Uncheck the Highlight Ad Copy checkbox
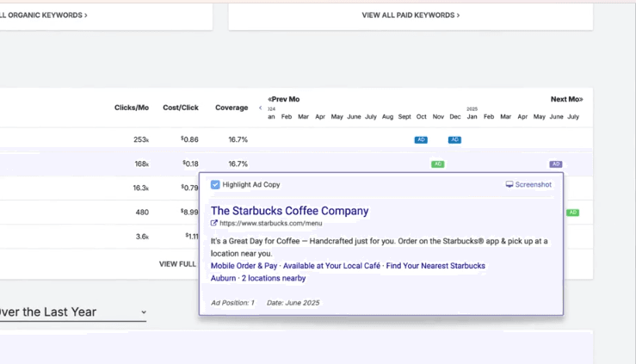This screenshot has height=364, width=636. coord(215,184)
